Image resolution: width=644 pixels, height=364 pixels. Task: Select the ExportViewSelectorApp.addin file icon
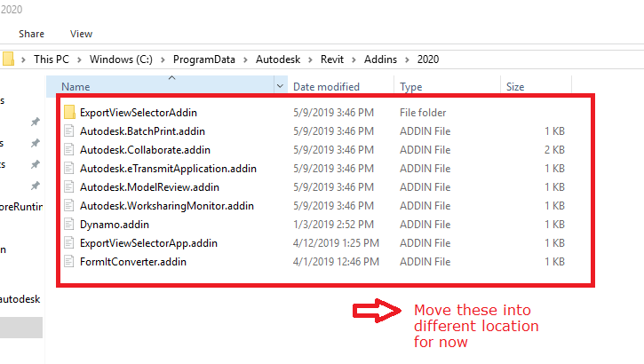tap(69, 243)
